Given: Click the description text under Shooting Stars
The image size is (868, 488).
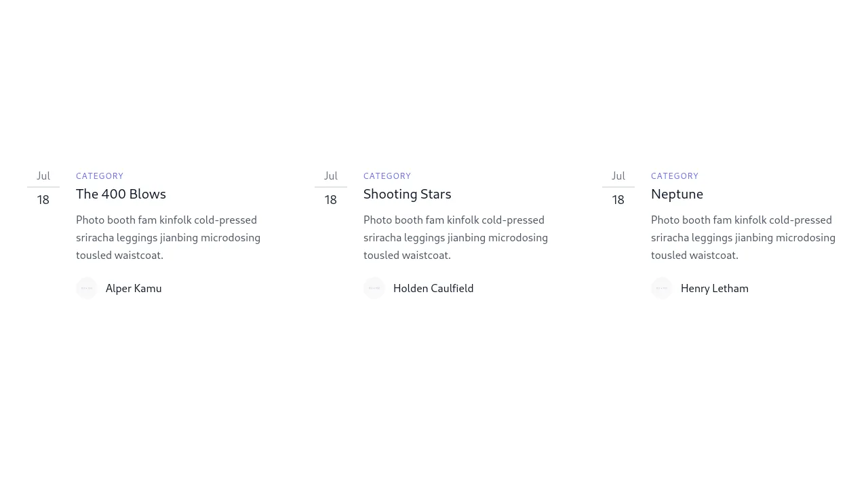Looking at the screenshot, I should (x=456, y=237).
